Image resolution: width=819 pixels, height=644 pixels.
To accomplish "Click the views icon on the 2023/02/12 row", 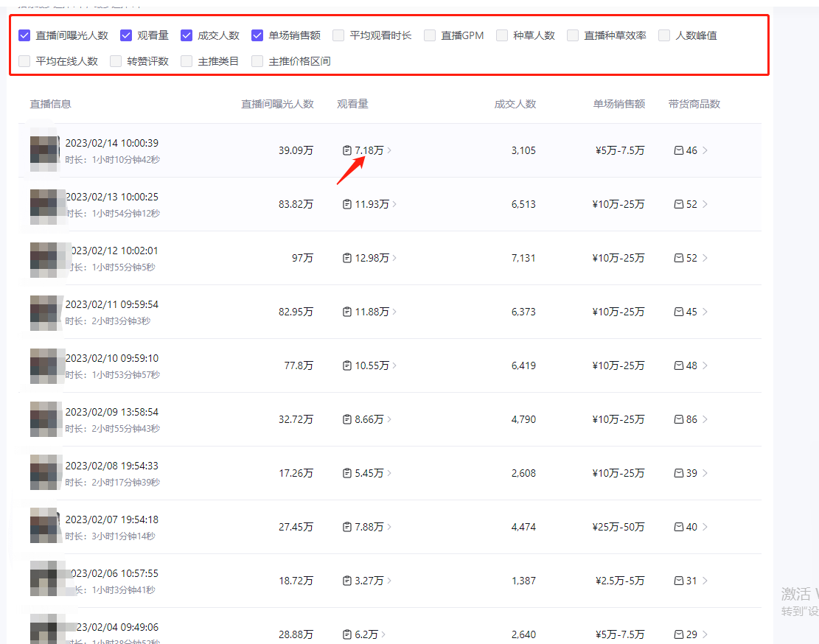I will (x=346, y=258).
